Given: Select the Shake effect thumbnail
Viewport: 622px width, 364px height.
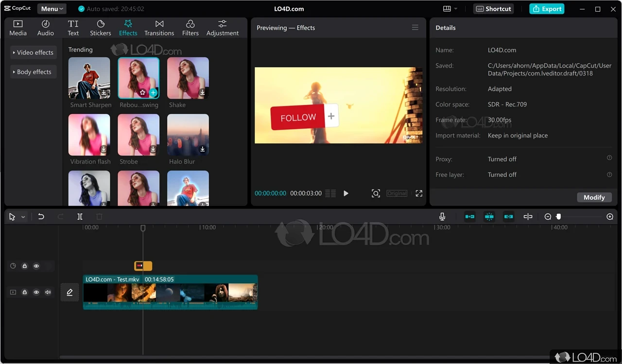Looking at the screenshot, I should click(188, 78).
